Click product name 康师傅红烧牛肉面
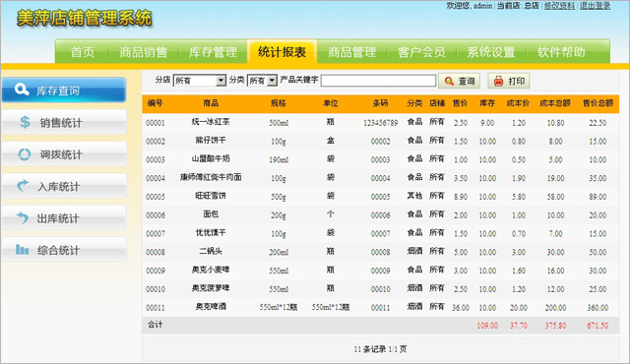The image size is (630, 364). 211,177
